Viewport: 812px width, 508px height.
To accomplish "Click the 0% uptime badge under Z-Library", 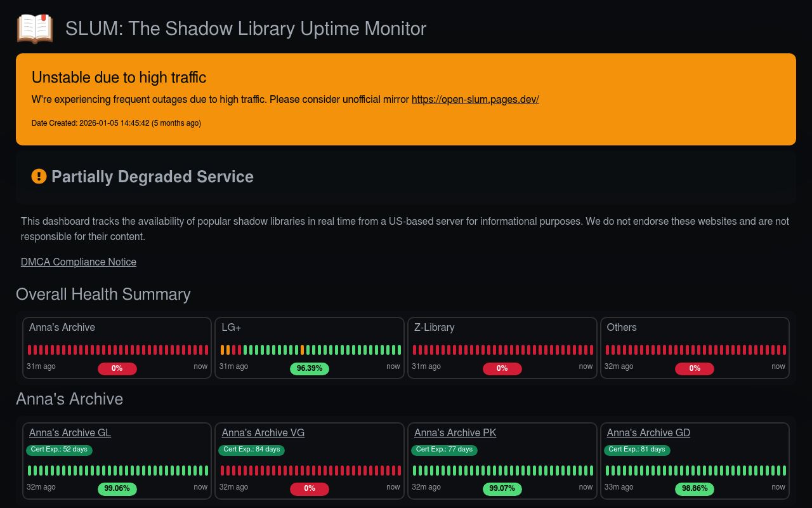I will (x=502, y=368).
